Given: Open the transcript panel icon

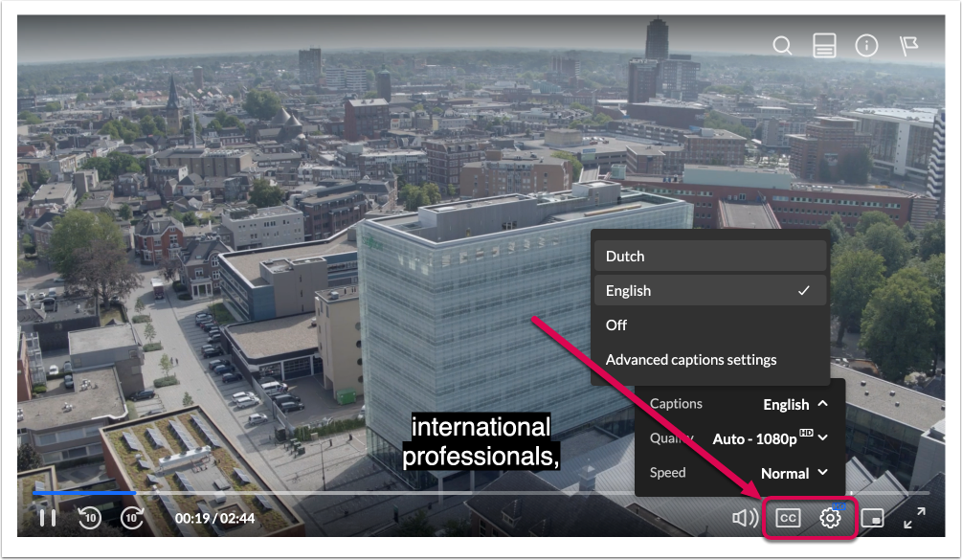Looking at the screenshot, I should (824, 45).
